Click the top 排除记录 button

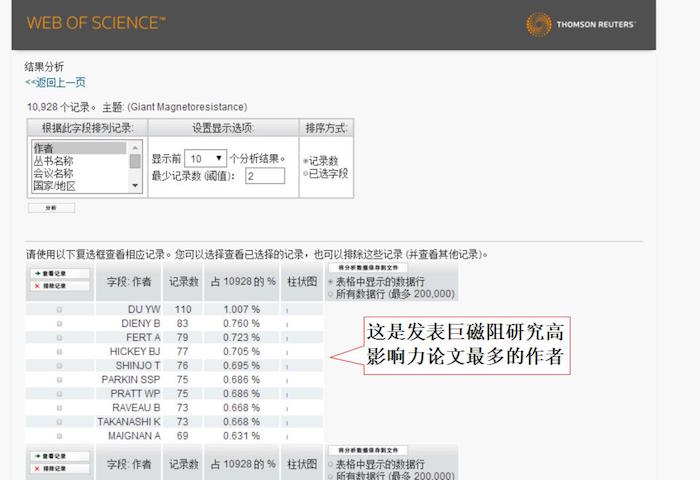tap(60, 286)
